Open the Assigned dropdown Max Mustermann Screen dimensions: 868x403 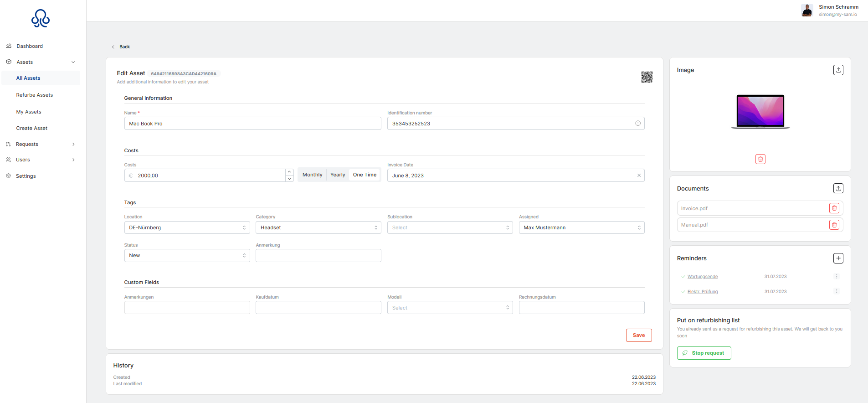[x=581, y=227]
